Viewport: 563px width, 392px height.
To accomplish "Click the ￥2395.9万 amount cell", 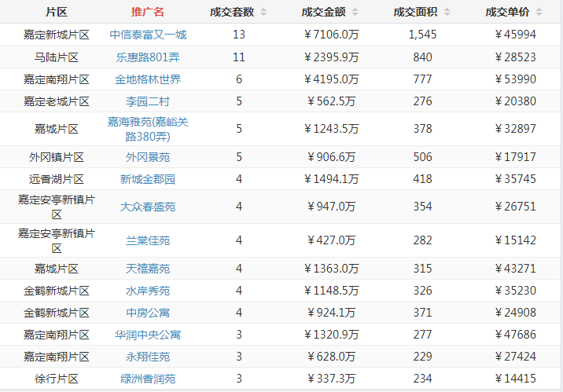I will (x=331, y=57).
